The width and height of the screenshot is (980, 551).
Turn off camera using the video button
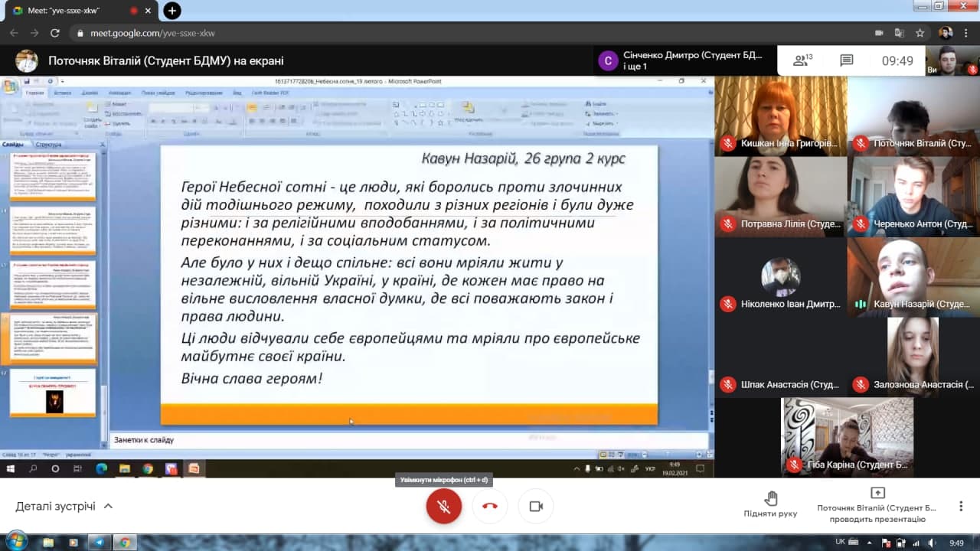(x=536, y=506)
